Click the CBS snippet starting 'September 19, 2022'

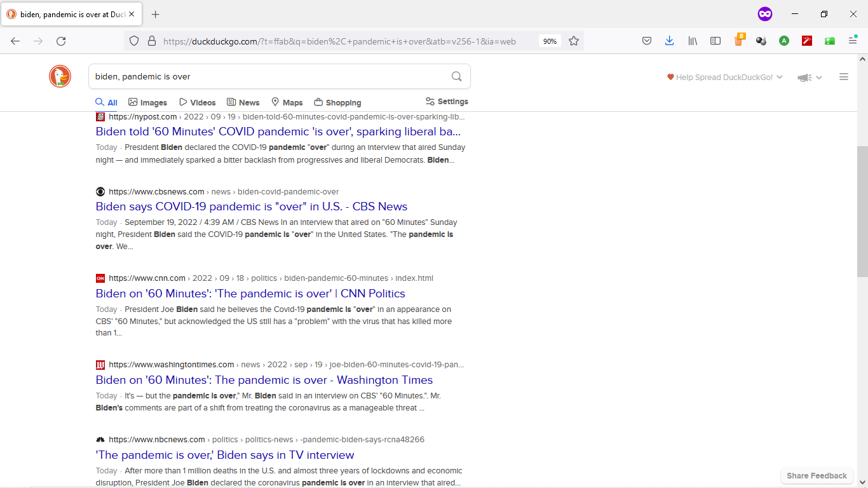[276, 234]
